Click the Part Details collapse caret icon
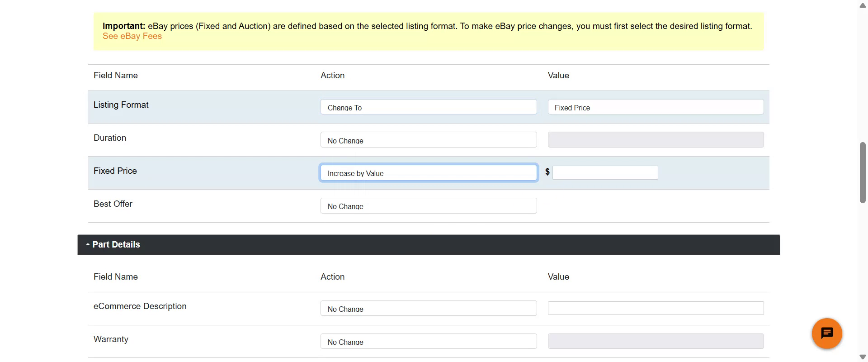 (88, 245)
